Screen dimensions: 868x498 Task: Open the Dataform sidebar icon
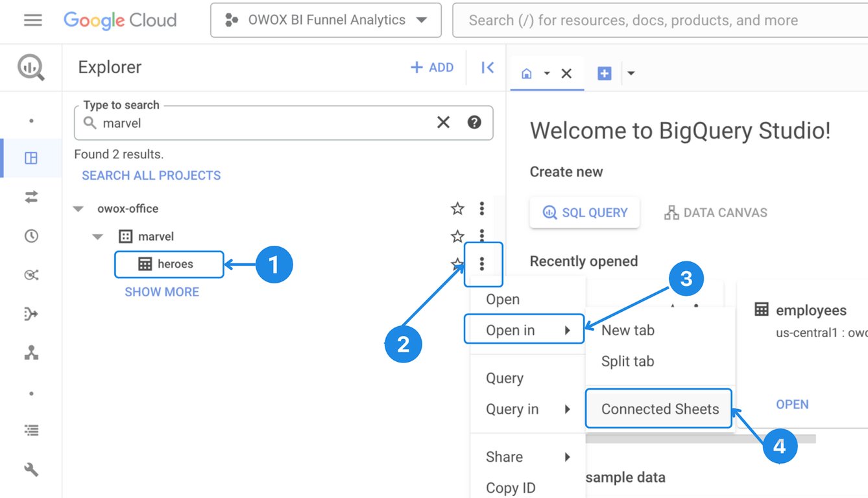(31, 314)
